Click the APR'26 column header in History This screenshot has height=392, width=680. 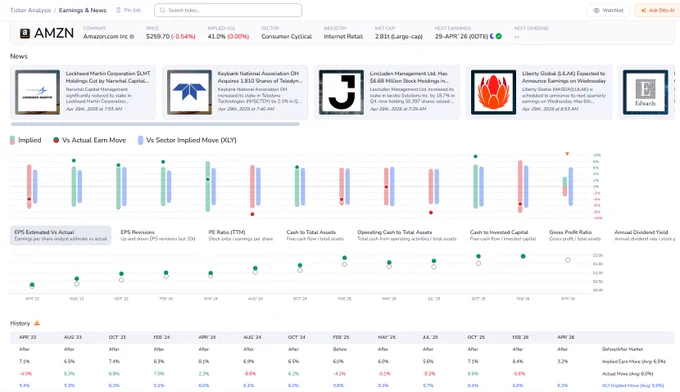[x=566, y=337]
